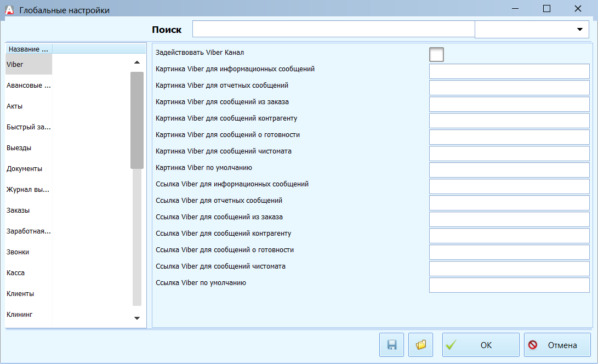The width and height of the screenshot is (598, 364).
Task: Click the open folder icon button
Action: [x=420, y=345]
